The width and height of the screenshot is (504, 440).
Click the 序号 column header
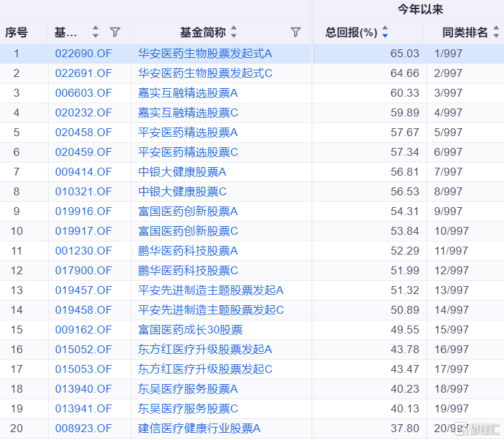click(16, 32)
